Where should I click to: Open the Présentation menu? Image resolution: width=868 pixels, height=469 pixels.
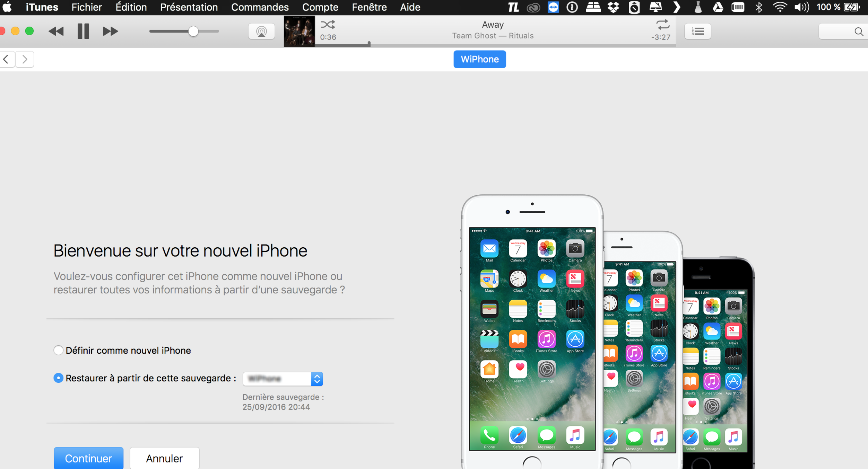tap(189, 7)
